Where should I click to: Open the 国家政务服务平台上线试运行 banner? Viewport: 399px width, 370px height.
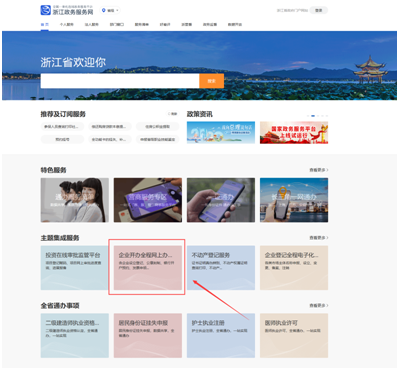point(294,132)
